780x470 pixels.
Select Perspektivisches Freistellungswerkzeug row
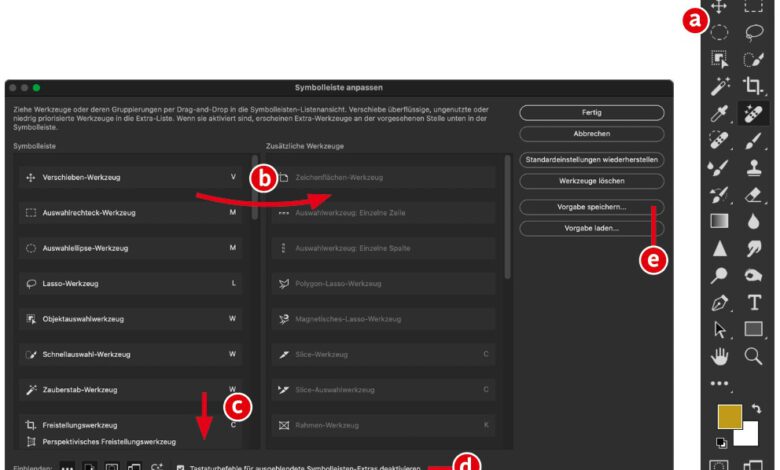130,442
